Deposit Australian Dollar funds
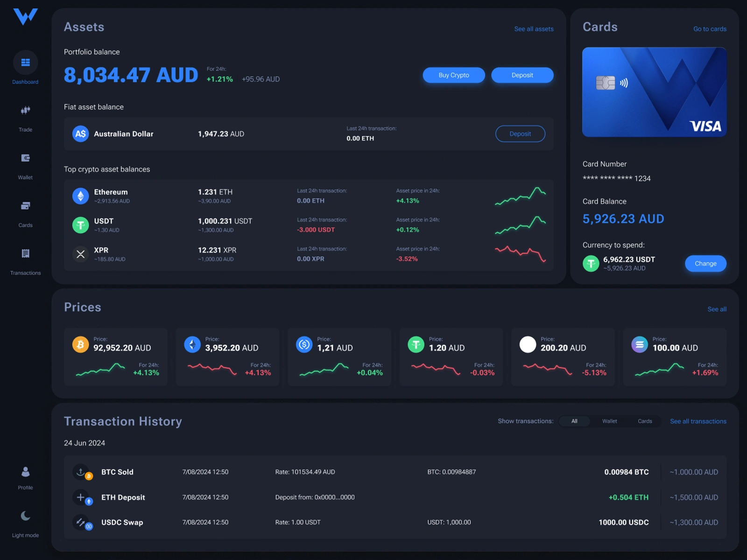 tap(520, 134)
